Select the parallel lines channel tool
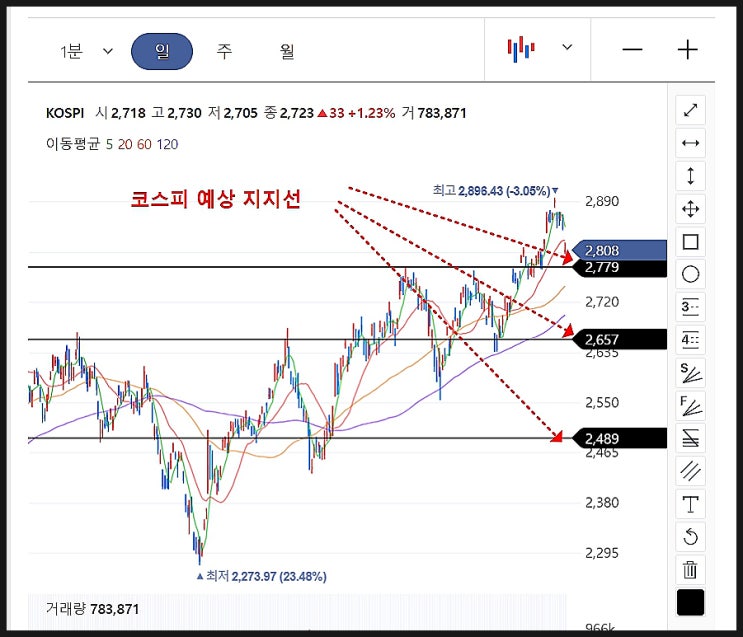 pyautogui.click(x=690, y=471)
